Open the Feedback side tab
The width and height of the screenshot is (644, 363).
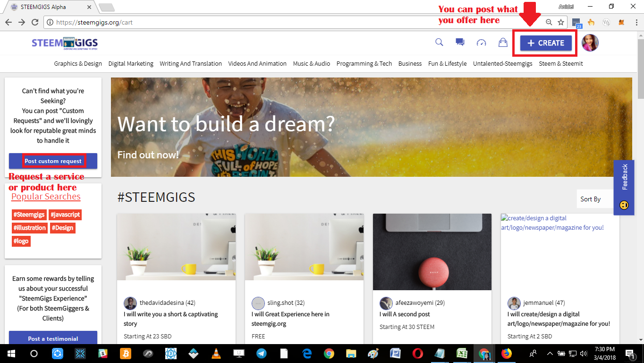pos(624,187)
